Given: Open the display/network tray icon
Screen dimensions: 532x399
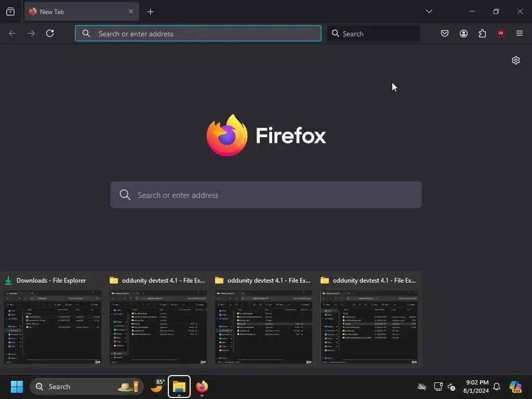Looking at the screenshot, I should (x=438, y=387).
